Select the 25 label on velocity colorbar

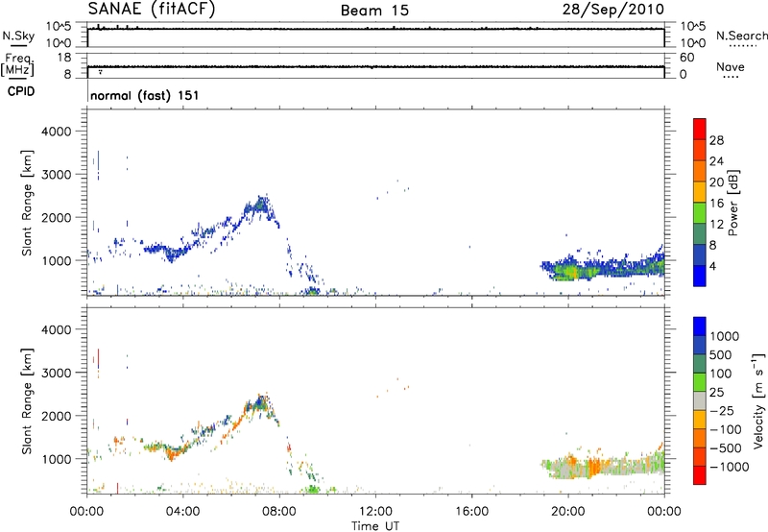tap(716, 393)
